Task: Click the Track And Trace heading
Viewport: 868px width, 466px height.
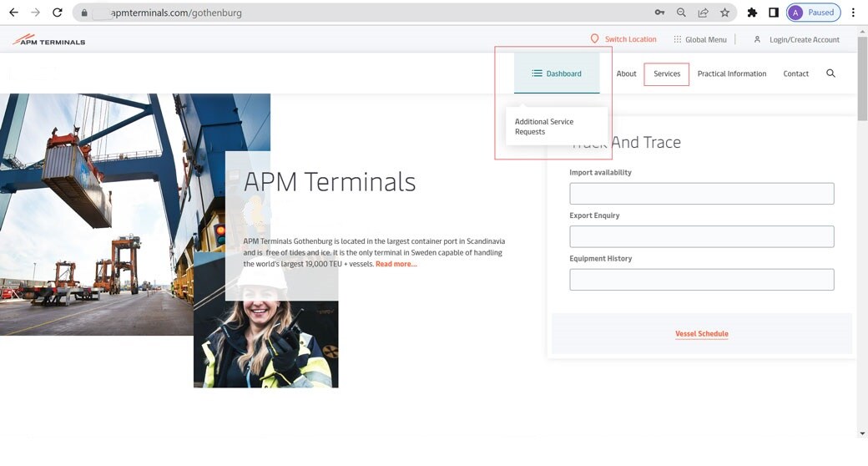Action: coord(625,143)
